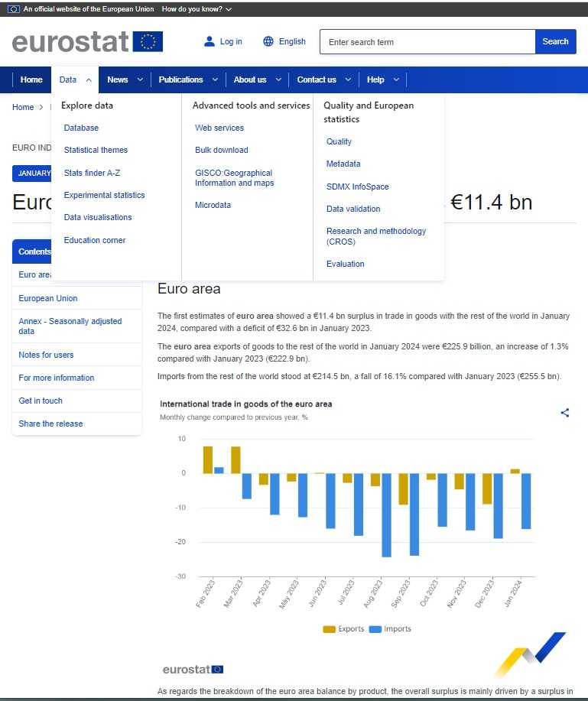Open the Home menu item
This screenshot has height=701, width=588.
pyautogui.click(x=31, y=80)
